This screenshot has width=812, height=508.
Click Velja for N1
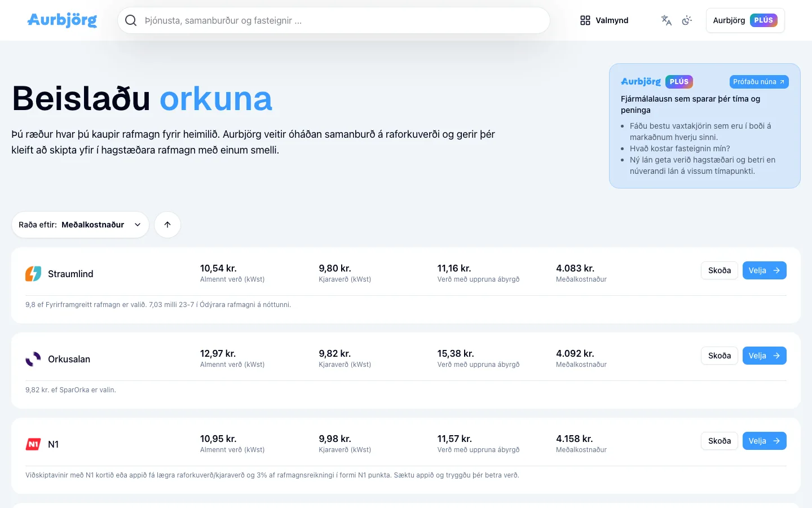[x=764, y=441]
